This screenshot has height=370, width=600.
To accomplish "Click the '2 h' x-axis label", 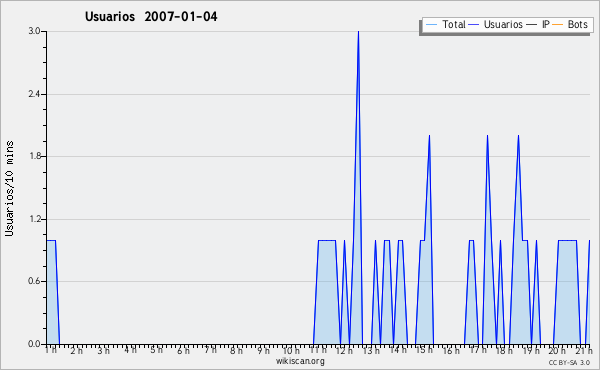I will (77, 350).
